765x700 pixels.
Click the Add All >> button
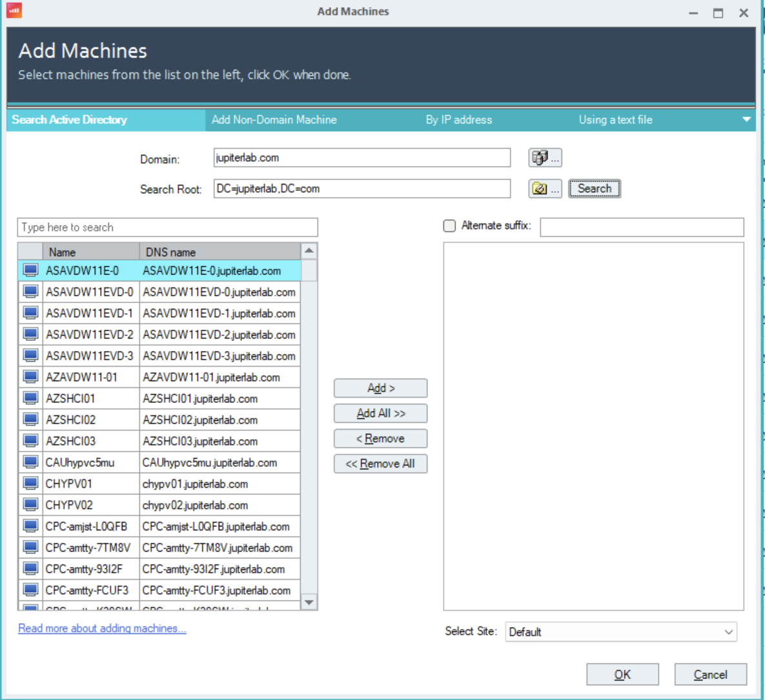(380, 413)
